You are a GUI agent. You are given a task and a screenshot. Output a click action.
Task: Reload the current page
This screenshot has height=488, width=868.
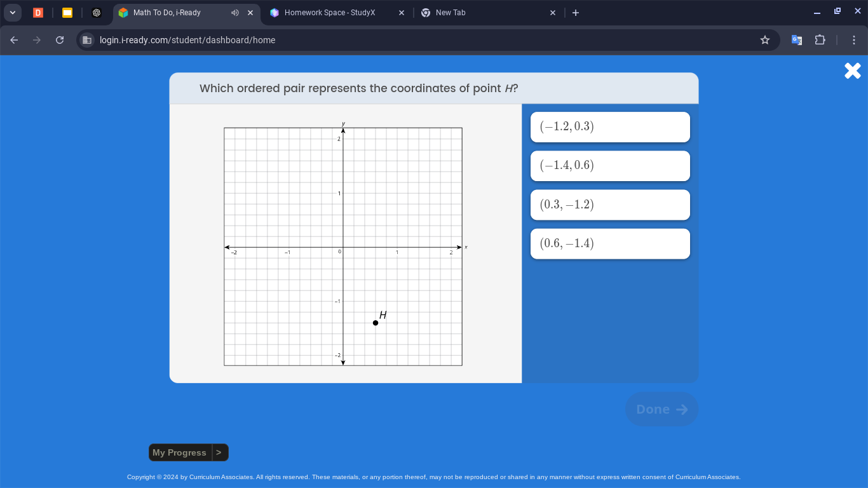[x=60, y=40]
